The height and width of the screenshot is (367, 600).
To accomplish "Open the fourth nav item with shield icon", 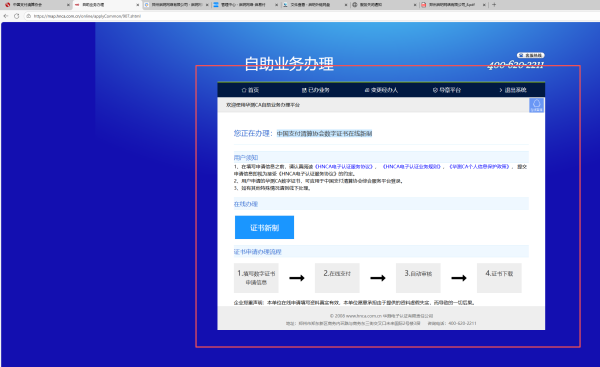I will 447,90.
